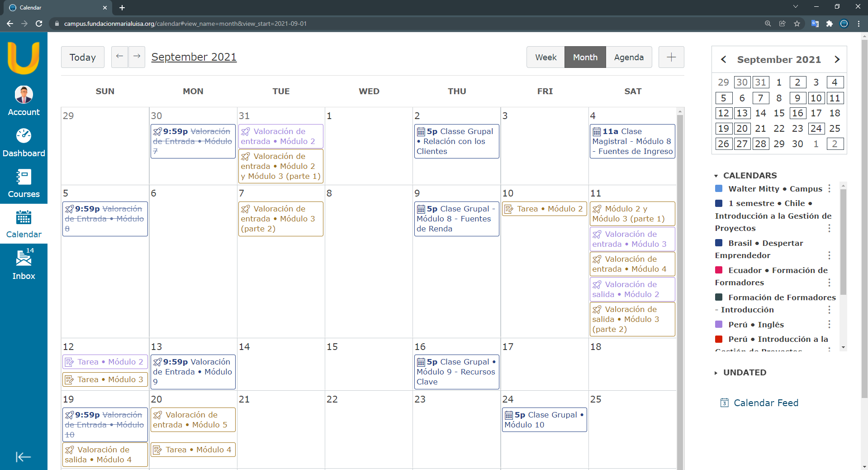Viewport: 868px width, 470px height.
Task: Switch to Agenda view
Action: click(x=629, y=57)
